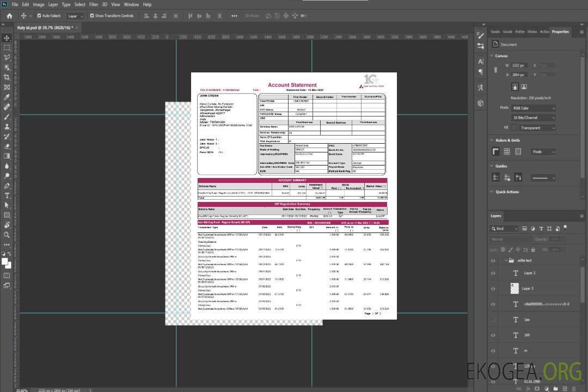Select the Pen tool
The height and width of the screenshot is (392, 588).
[7, 186]
